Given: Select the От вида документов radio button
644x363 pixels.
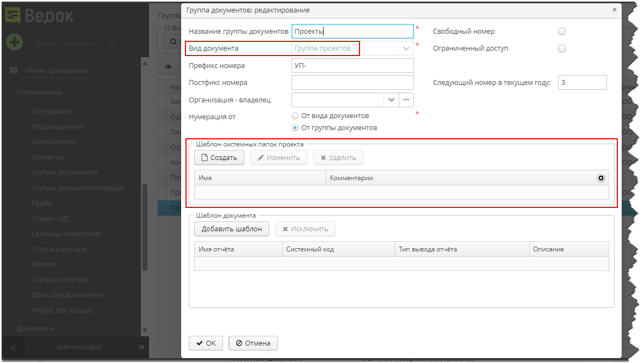Looking at the screenshot, I should click(295, 116).
